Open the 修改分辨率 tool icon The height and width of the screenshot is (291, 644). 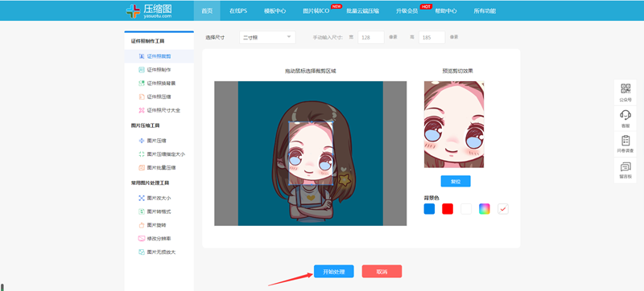tap(142, 238)
